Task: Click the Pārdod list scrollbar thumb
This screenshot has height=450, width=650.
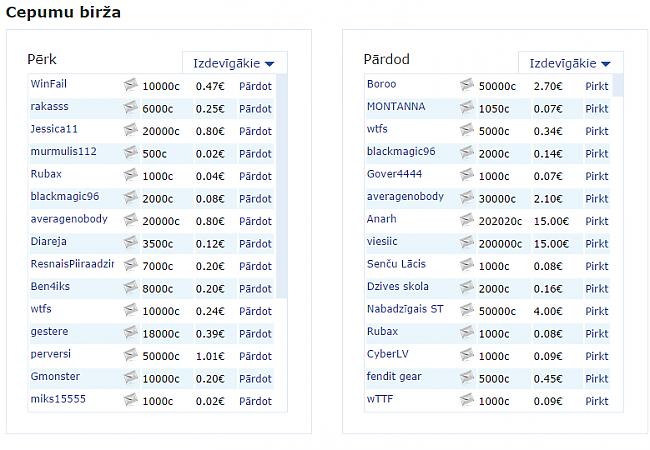Action: coord(618,85)
